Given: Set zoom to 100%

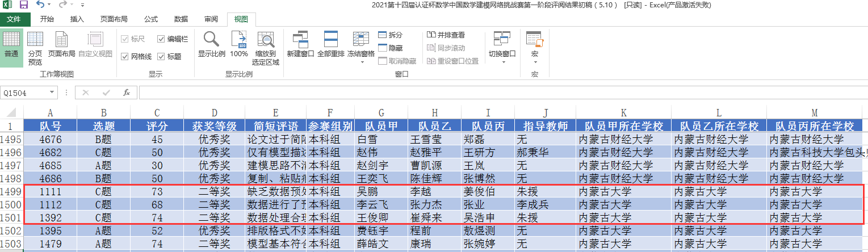Looking at the screenshot, I should [239, 45].
